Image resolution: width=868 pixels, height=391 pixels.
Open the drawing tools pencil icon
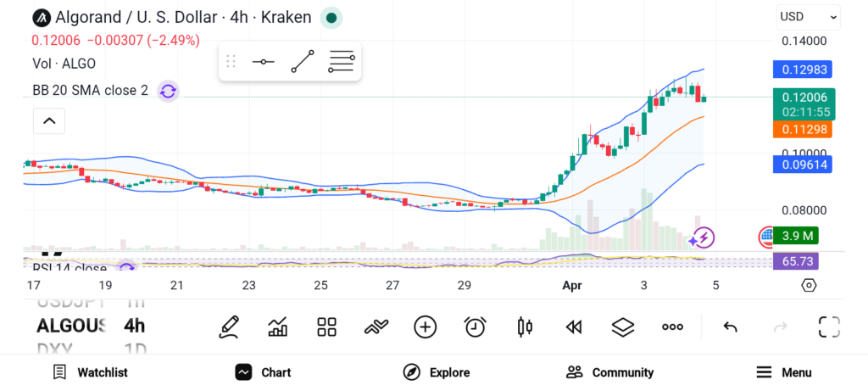229,327
